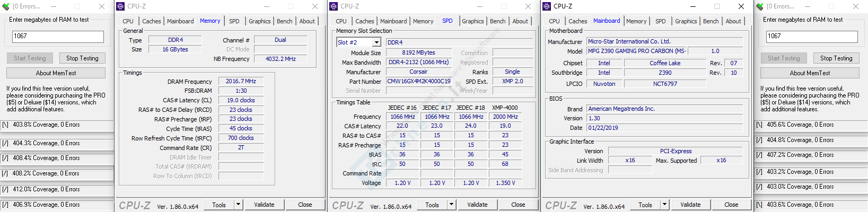868x212 pixels.
Task: Expand the Tools dropdown arrow in the Mainboard window
Action: tap(664, 205)
